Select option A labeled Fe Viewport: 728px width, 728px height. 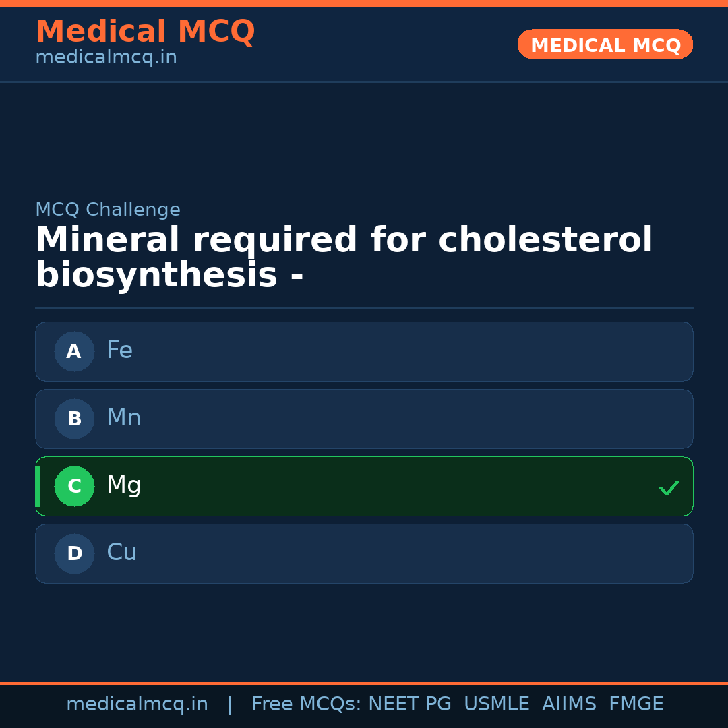pos(364,351)
